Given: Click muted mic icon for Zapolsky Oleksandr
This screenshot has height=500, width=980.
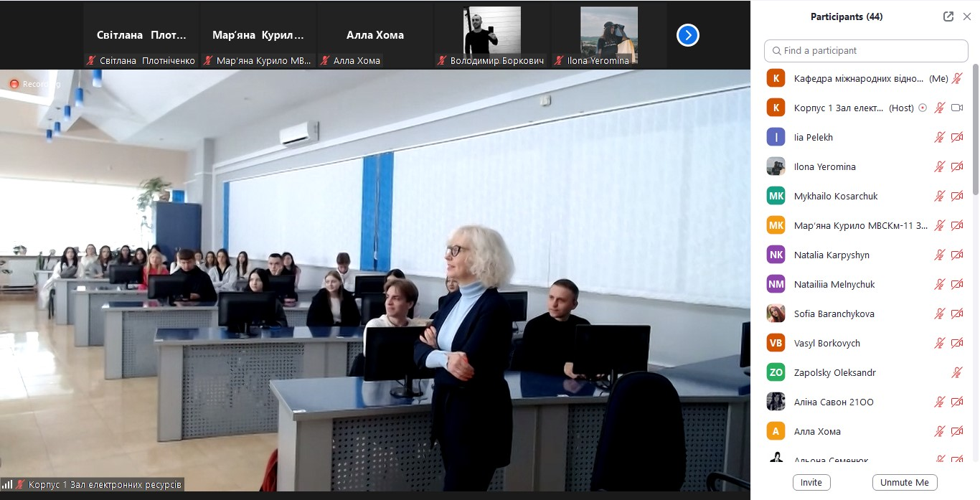Looking at the screenshot, I should (x=957, y=372).
